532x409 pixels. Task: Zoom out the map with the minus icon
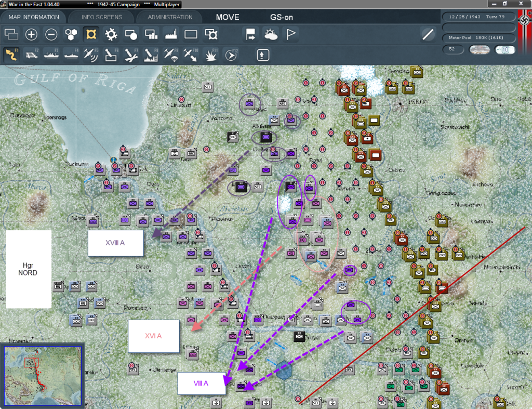tap(51, 34)
